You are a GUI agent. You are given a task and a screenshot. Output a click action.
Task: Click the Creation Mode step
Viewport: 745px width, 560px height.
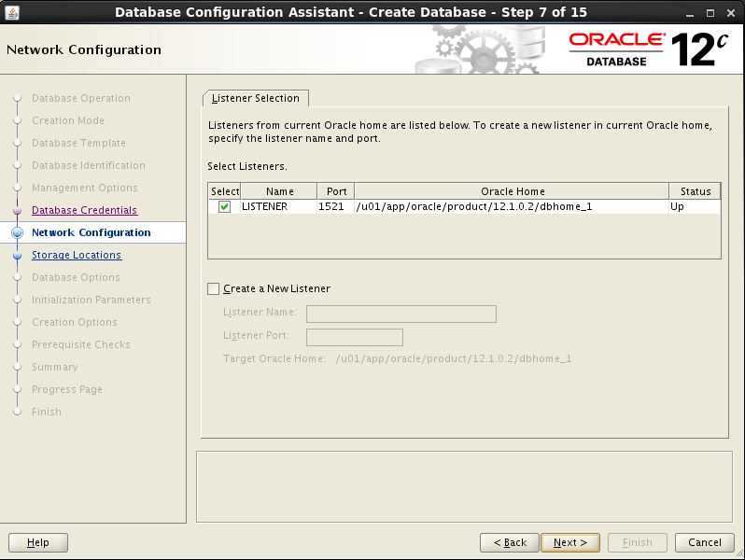tap(68, 120)
